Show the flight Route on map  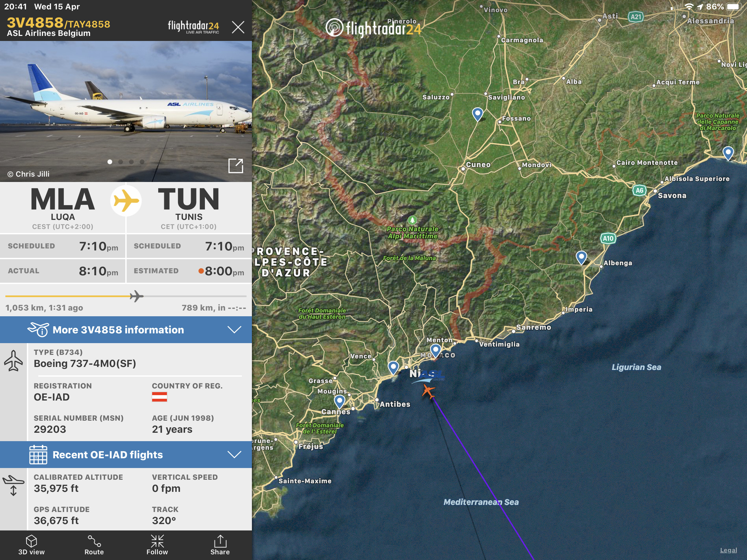(94, 545)
